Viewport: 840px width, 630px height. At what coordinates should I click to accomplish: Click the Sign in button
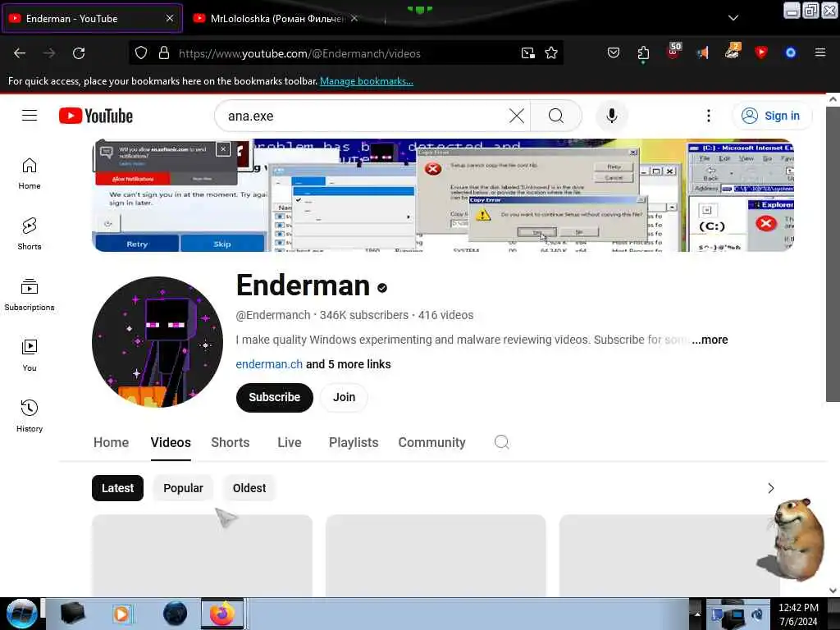click(x=772, y=116)
